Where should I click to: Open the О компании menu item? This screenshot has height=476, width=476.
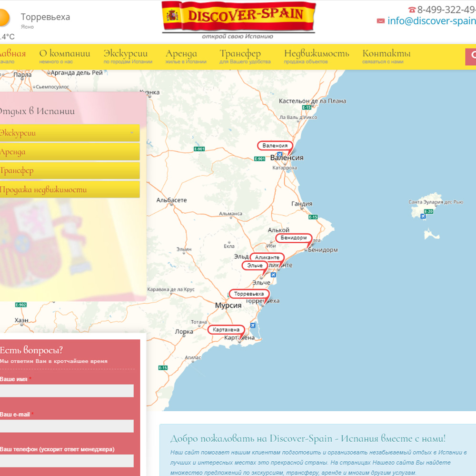click(x=64, y=57)
